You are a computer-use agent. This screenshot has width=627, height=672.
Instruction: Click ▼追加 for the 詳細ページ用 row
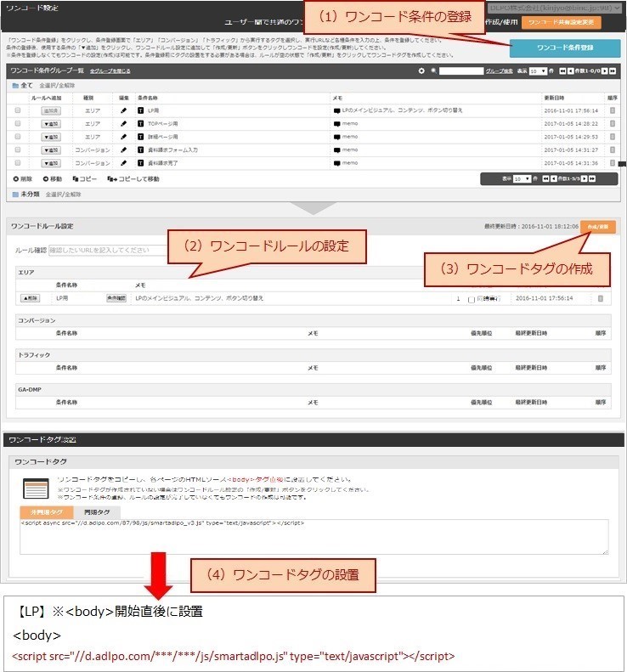(x=51, y=137)
